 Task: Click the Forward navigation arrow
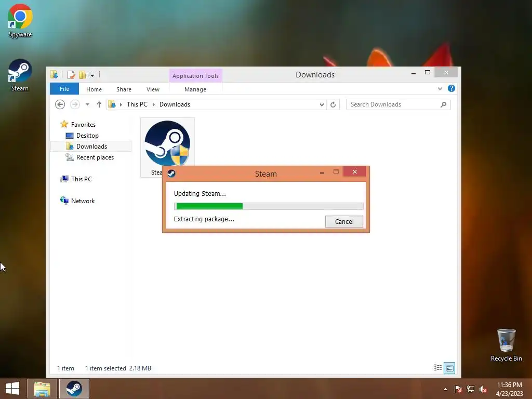(x=75, y=104)
